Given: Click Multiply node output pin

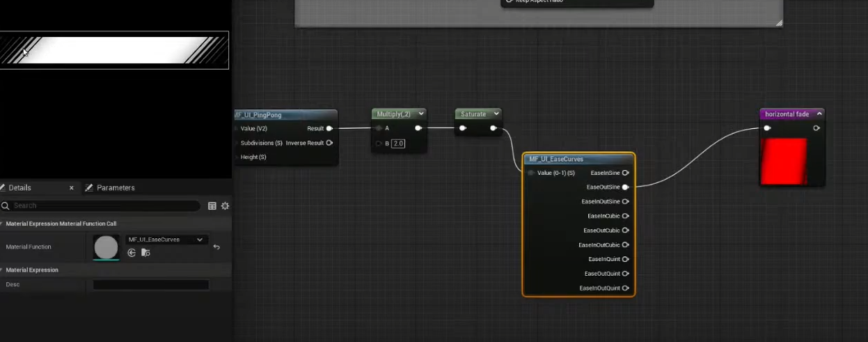Looking at the screenshot, I should coord(418,128).
